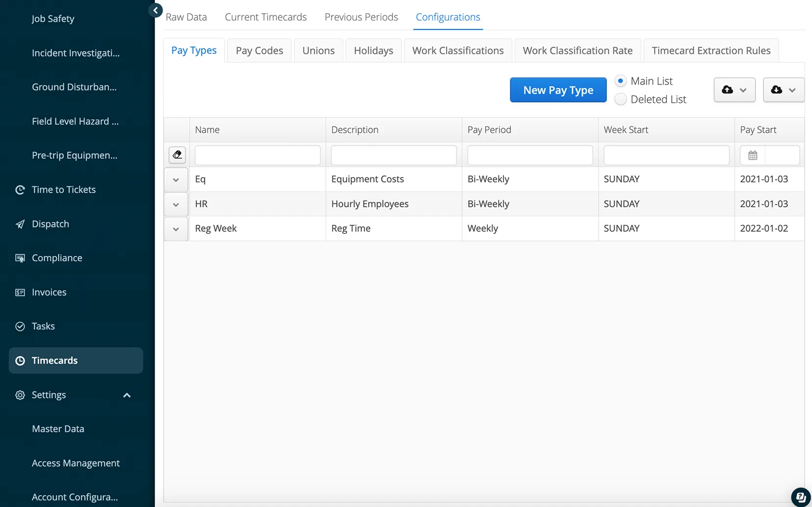Open the cloud download dropdown arrow
Screen dimensions: 812x507
[x=792, y=90]
